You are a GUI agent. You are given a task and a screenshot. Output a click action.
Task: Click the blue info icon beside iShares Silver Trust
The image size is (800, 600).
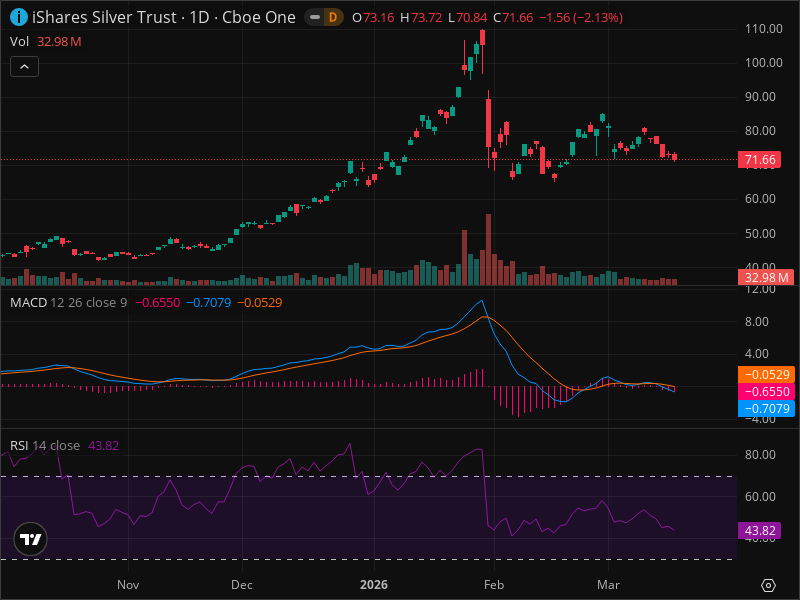pyautogui.click(x=19, y=17)
